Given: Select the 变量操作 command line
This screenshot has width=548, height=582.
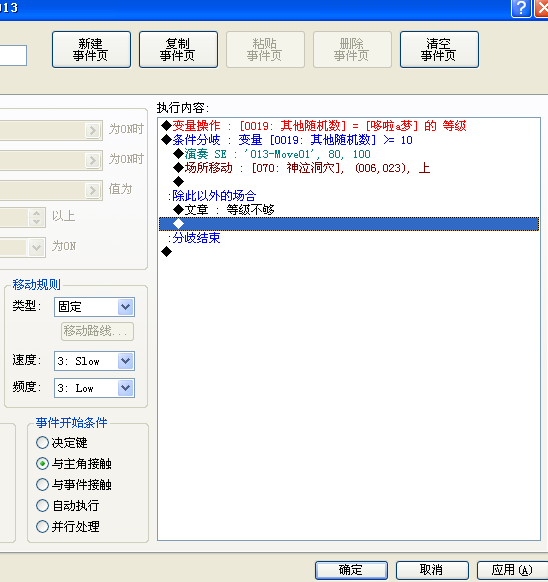Looking at the screenshot, I should [x=349, y=126].
